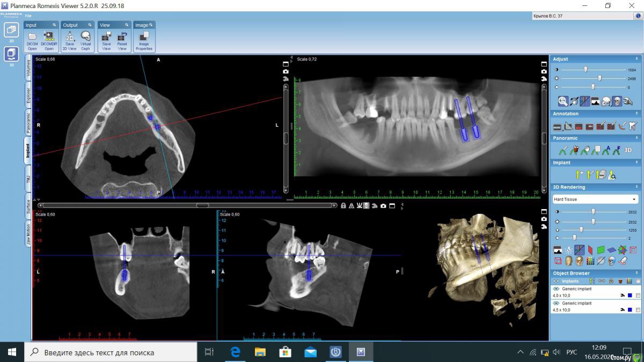Open the Hard Tissue rendering dropdown
644x362 pixels.
tap(595, 200)
